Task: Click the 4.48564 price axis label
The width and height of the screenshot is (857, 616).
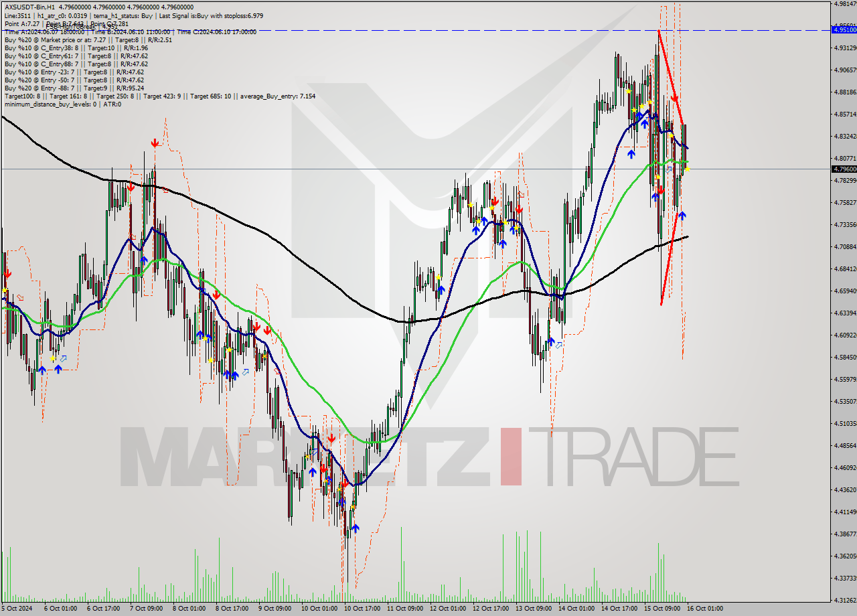Action: (x=845, y=446)
